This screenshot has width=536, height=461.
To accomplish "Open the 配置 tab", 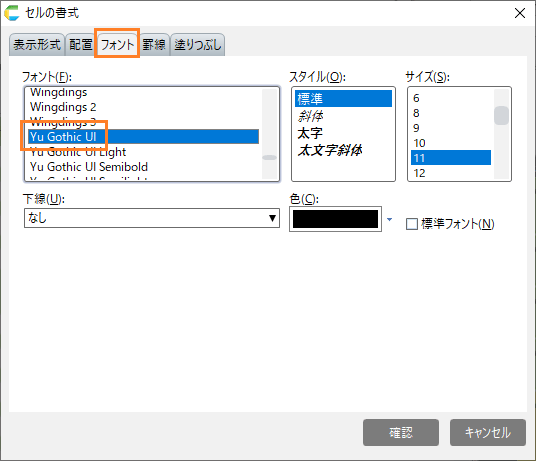I will pos(81,45).
